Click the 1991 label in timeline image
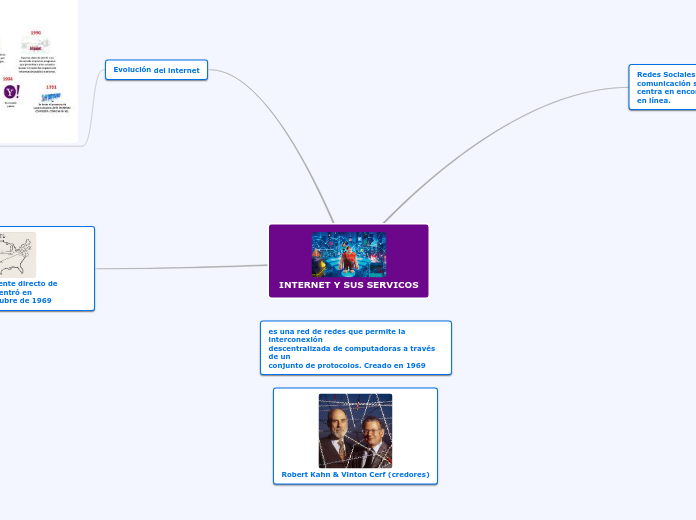Viewport: 696px width, 520px height. pyautogui.click(x=51, y=87)
